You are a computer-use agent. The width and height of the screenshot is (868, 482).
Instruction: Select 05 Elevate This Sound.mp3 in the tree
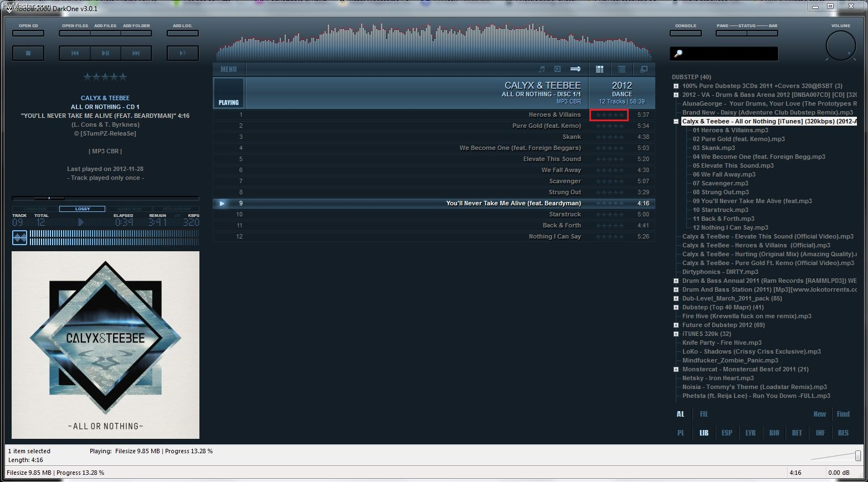(733, 165)
